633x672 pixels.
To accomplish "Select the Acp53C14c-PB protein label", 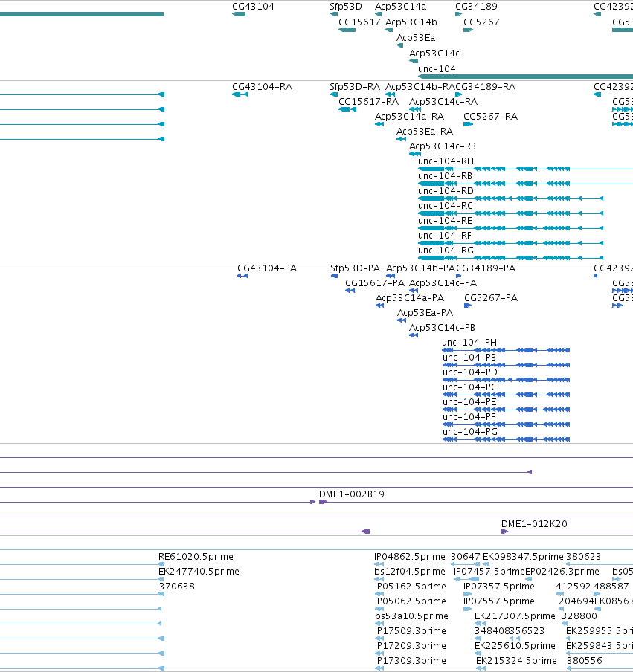I will [x=442, y=327].
